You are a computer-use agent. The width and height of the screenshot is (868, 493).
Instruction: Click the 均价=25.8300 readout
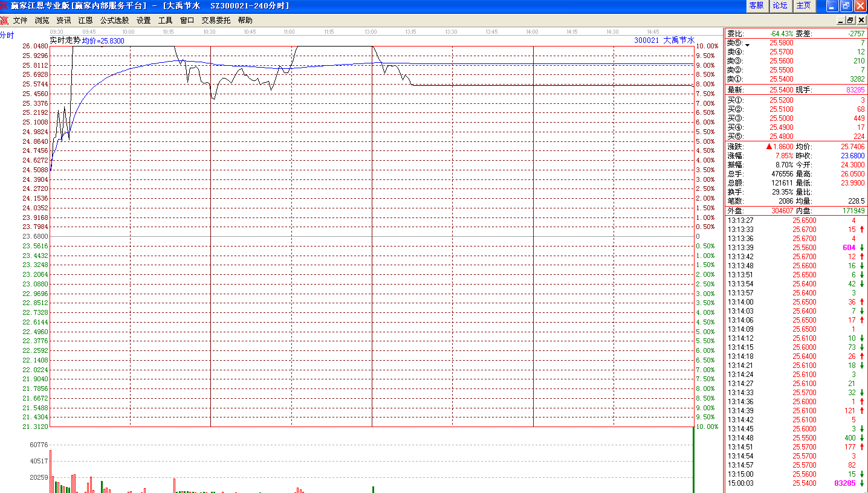(x=103, y=40)
